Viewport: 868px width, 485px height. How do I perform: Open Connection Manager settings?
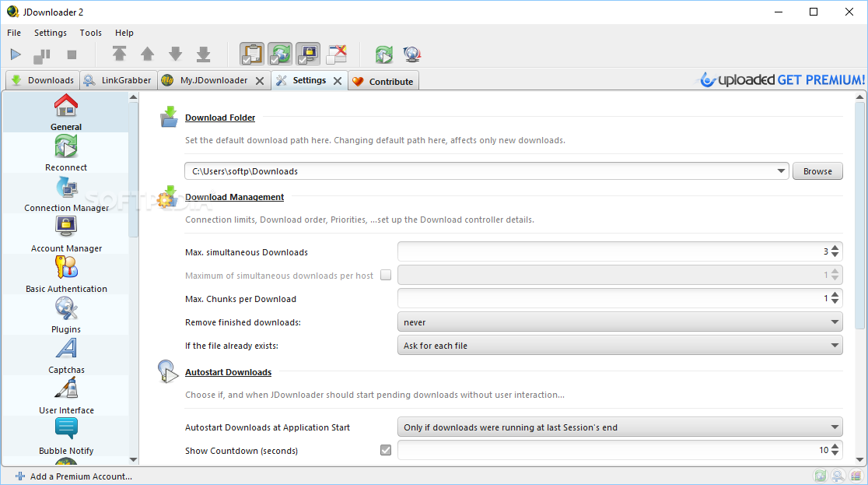click(x=66, y=193)
